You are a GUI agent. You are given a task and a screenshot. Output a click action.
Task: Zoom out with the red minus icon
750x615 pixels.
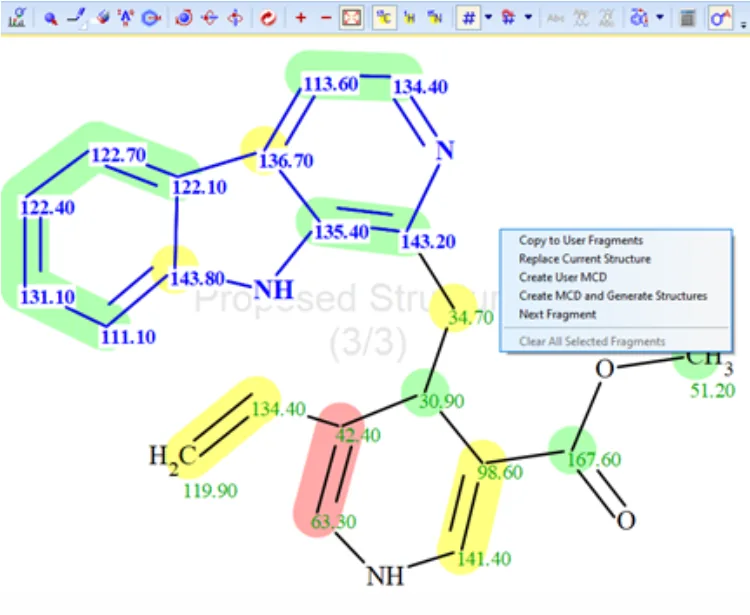pyautogui.click(x=326, y=18)
